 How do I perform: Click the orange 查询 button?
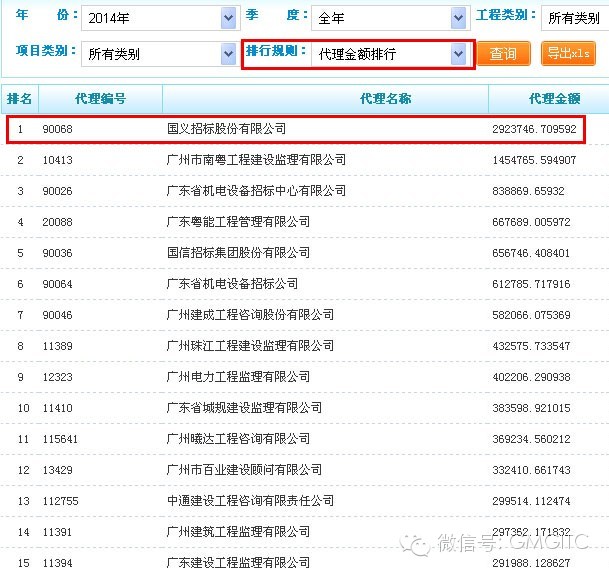point(503,53)
